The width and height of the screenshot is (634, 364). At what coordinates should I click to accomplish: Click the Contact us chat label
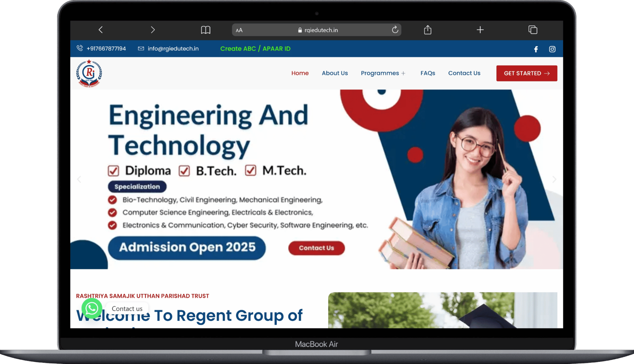[x=127, y=309]
